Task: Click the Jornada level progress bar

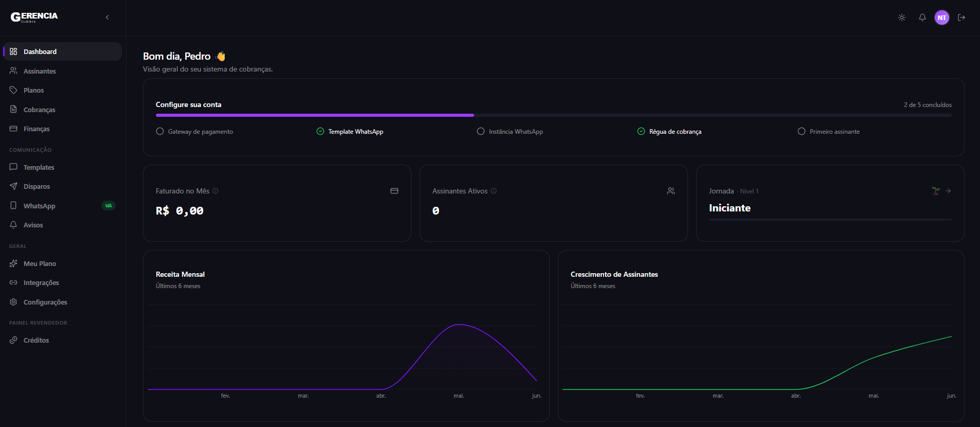Action: tap(830, 220)
